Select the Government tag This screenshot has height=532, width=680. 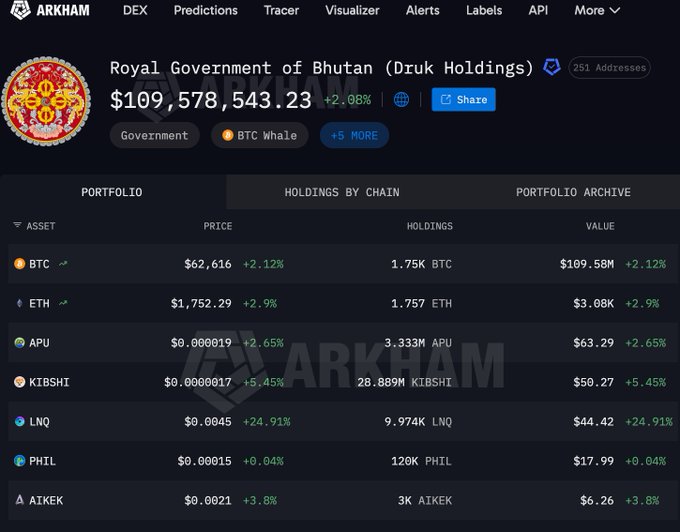[x=154, y=135]
